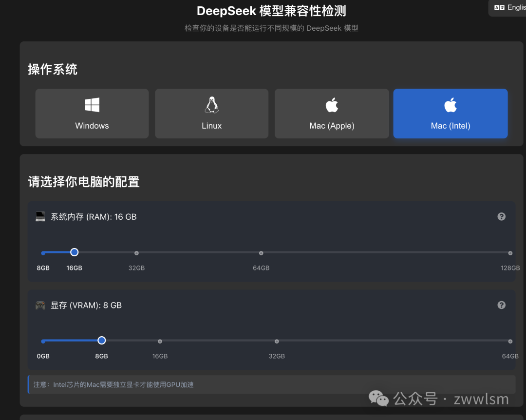Click the 显存 (VRAM): 8 GB label
Screen dimensions: 526x420
[x=86, y=305]
